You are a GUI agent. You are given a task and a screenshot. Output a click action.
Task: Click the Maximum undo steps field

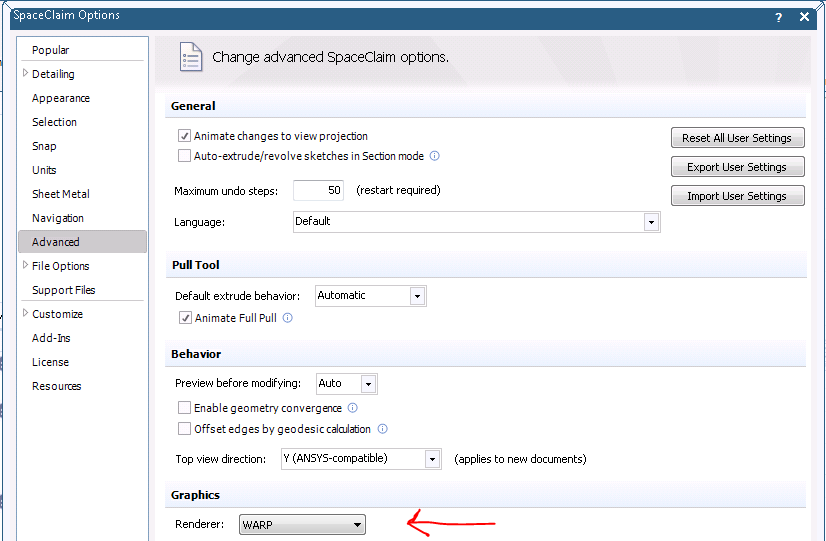pos(318,190)
